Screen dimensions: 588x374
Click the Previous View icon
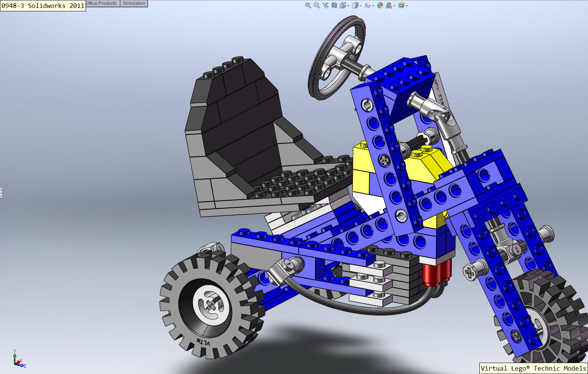pos(325,5)
